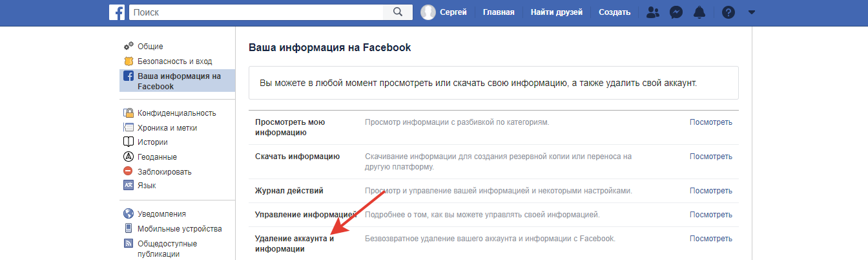Open Истории settings
868x260 pixels.
pos(153,142)
